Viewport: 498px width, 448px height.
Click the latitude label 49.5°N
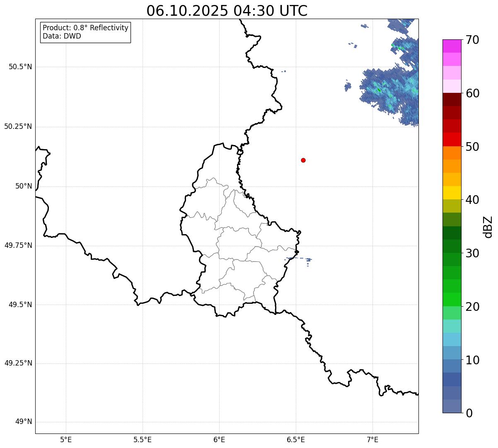tap(20, 305)
